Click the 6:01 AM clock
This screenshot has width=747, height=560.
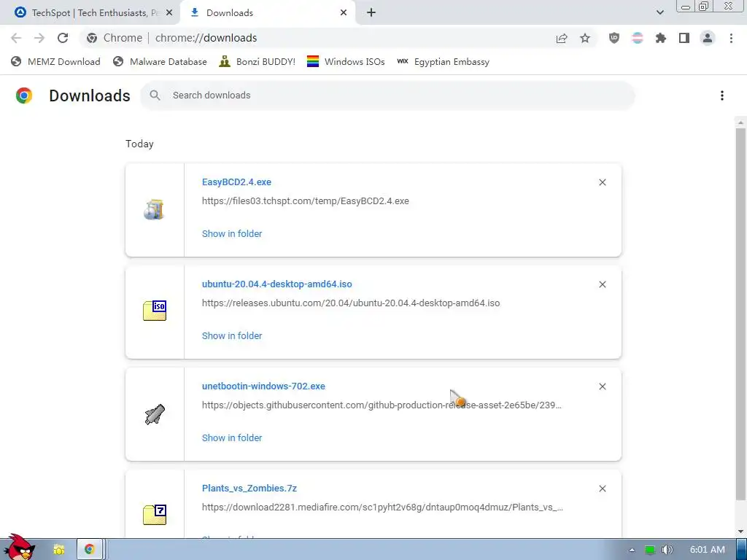pyautogui.click(x=708, y=550)
